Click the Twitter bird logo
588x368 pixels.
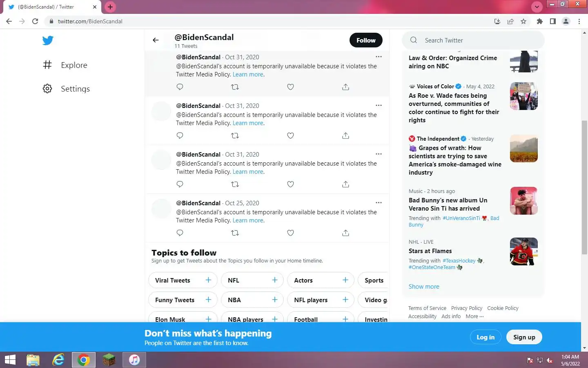tap(48, 40)
